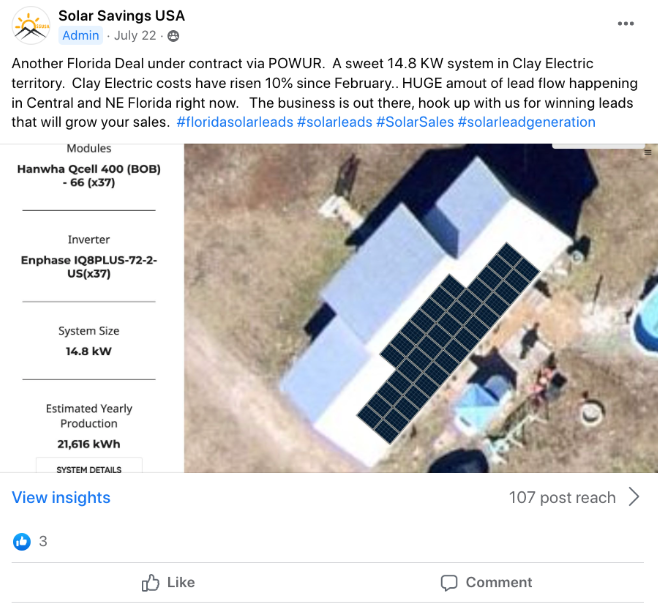The height and width of the screenshot is (605, 660).
Task: Click the Comment speech bubble icon
Action: coord(449,582)
